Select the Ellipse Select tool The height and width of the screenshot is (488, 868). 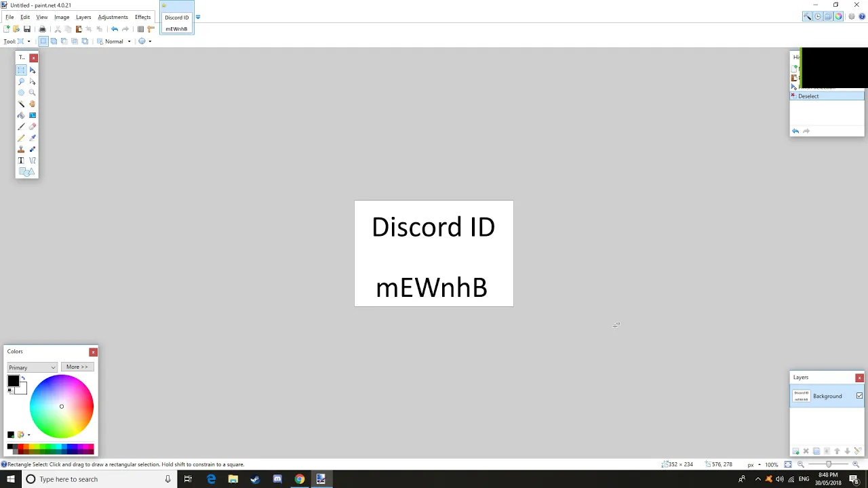[x=21, y=93]
